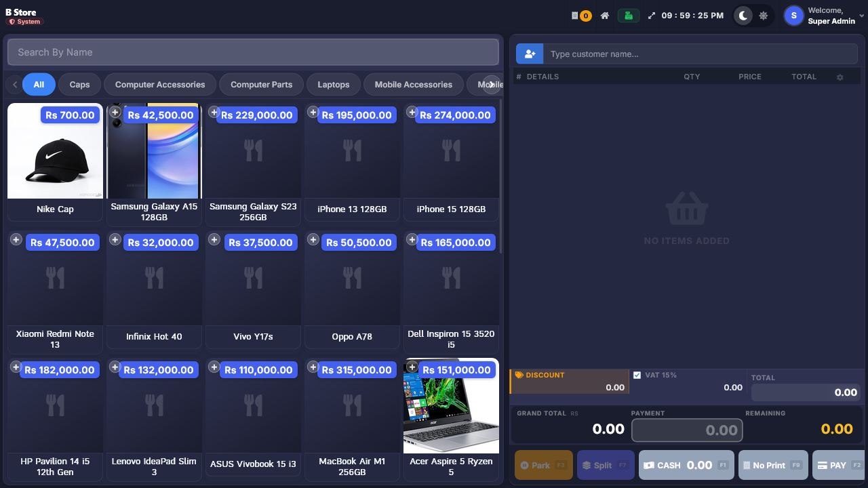Click the CASH 0.00 button
Viewport: 868px width, 488px height.
(686, 465)
